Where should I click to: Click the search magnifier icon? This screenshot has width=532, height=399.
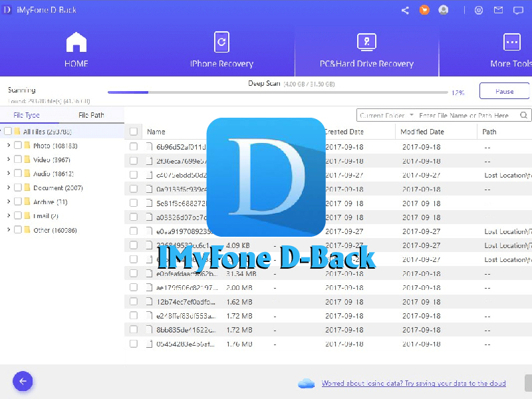click(x=524, y=115)
